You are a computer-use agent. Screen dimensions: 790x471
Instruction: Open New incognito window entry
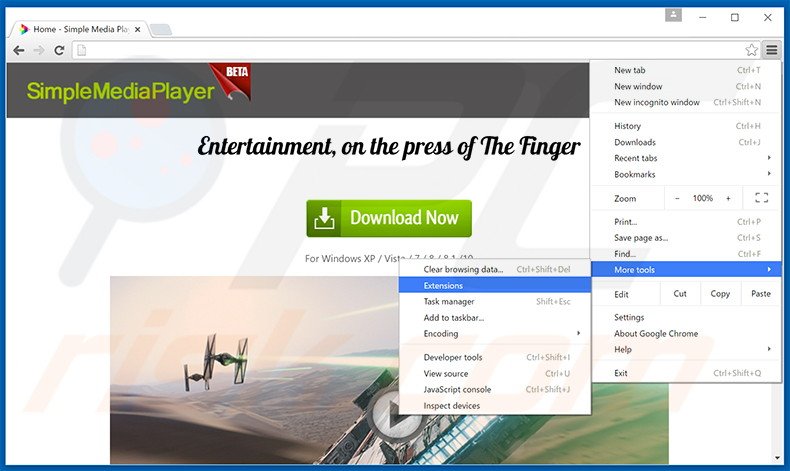[685, 102]
